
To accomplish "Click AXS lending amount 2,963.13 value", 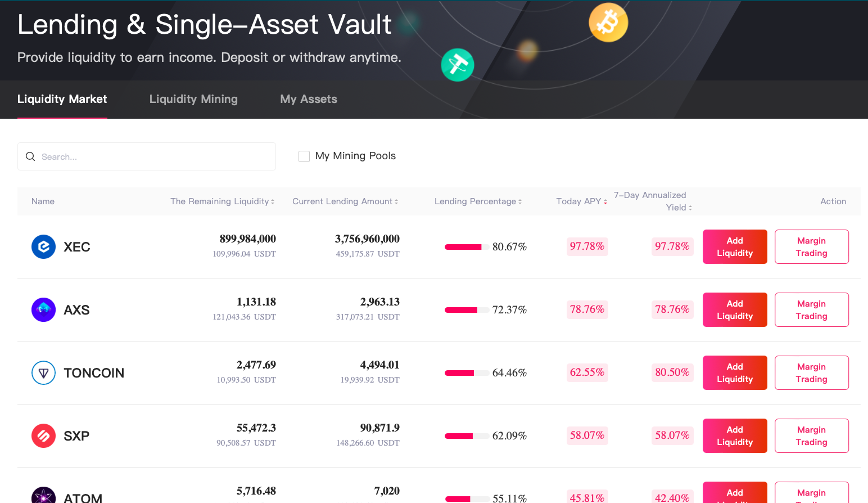I will click(379, 302).
